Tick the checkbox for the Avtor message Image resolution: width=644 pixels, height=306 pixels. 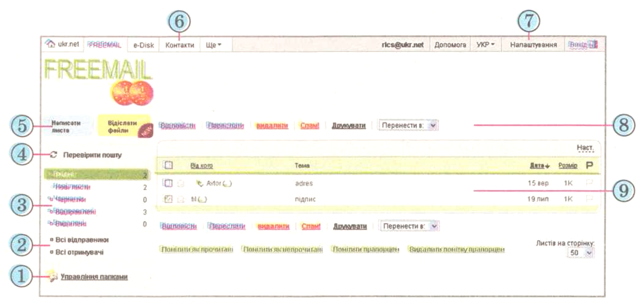click(x=168, y=183)
